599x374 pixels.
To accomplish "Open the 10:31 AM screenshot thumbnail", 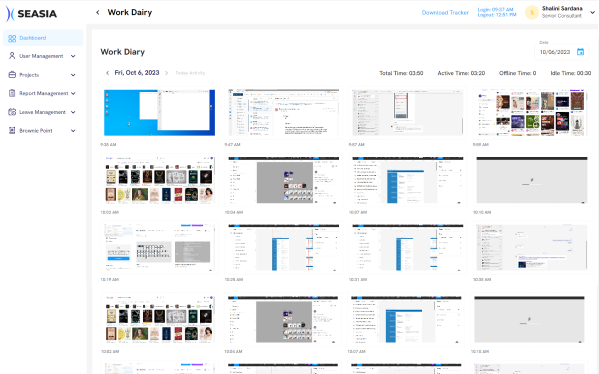I will click(408, 248).
